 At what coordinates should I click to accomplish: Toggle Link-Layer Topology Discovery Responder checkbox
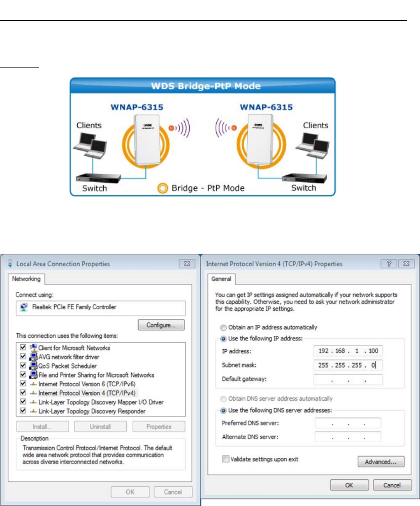pyautogui.click(x=23, y=411)
